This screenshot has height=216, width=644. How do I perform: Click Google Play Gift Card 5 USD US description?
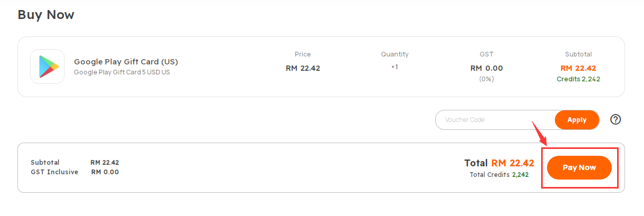122,72
